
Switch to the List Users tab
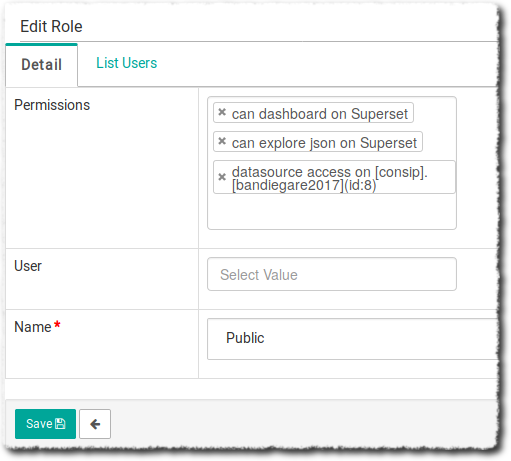[126, 63]
